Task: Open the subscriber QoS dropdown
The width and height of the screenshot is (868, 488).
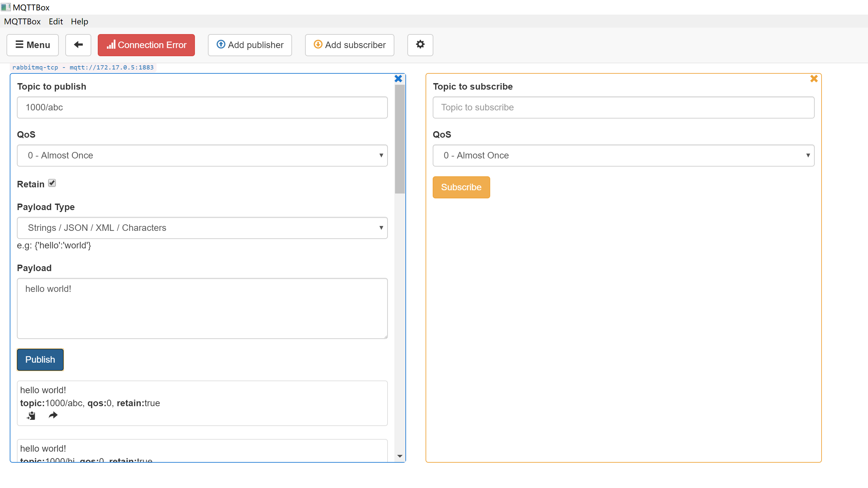Action: click(623, 155)
